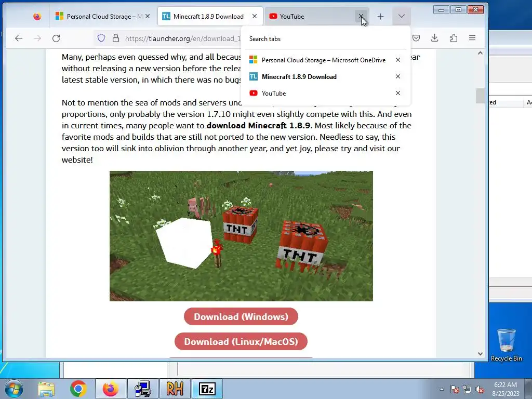
Task: Click the muted volume tray icon
Action: pos(480,389)
